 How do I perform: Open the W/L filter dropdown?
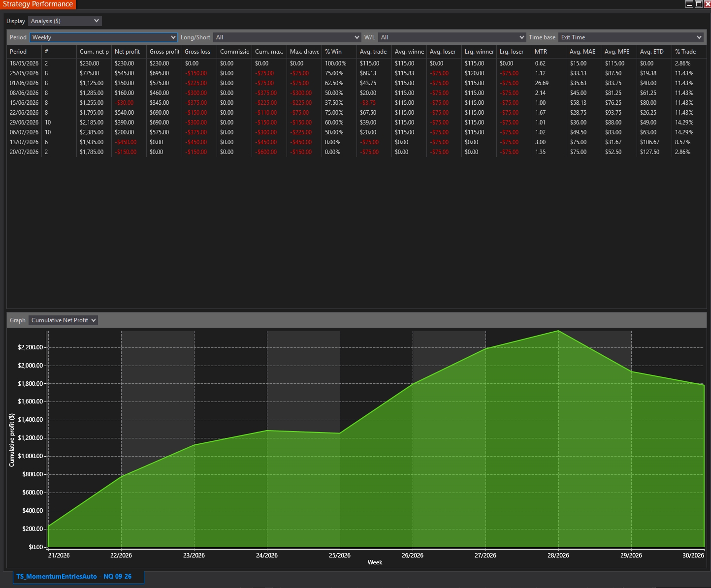[452, 37]
